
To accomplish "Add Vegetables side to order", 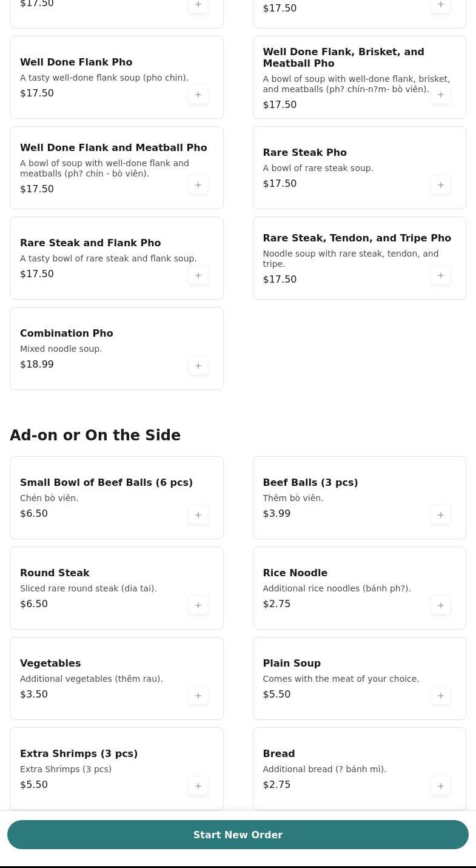I will 198,696.
